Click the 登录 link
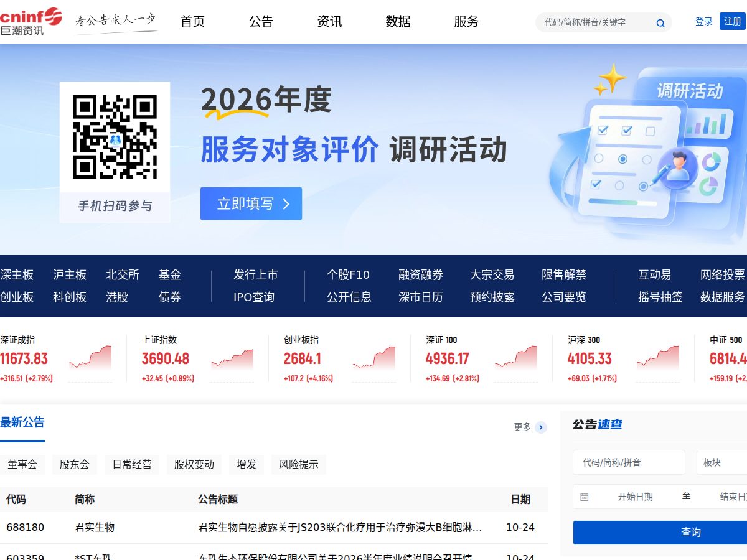Image resolution: width=747 pixels, height=560 pixels. click(704, 21)
